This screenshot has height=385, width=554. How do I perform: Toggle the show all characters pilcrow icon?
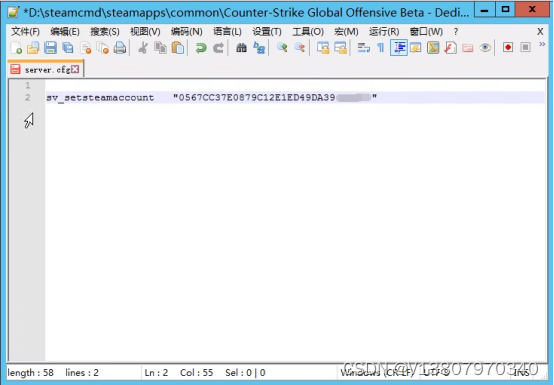click(381, 47)
